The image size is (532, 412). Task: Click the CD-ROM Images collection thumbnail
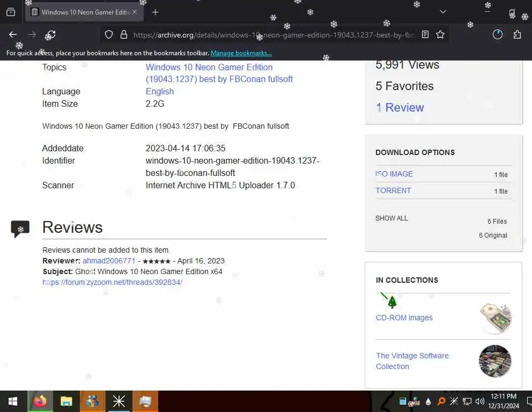pyautogui.click(x=496, y=318)
